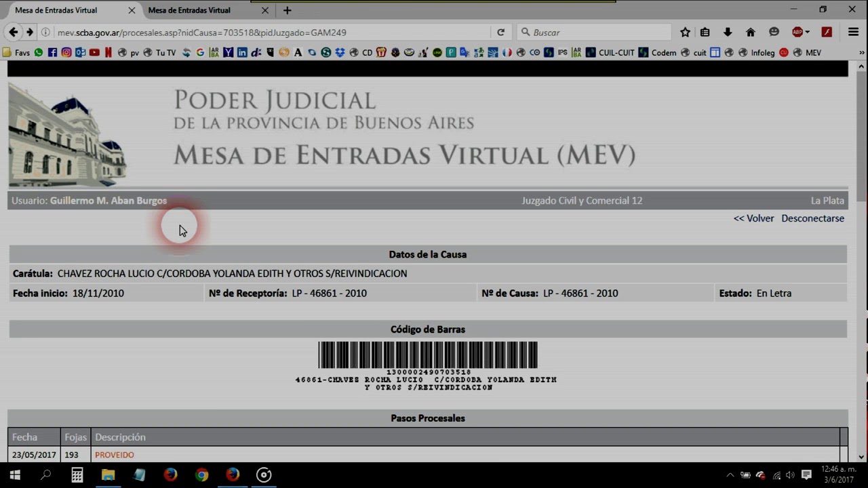This screenshot has width=868, height=488.
Task: Click the Buscar search field
Action: point(595,32)
